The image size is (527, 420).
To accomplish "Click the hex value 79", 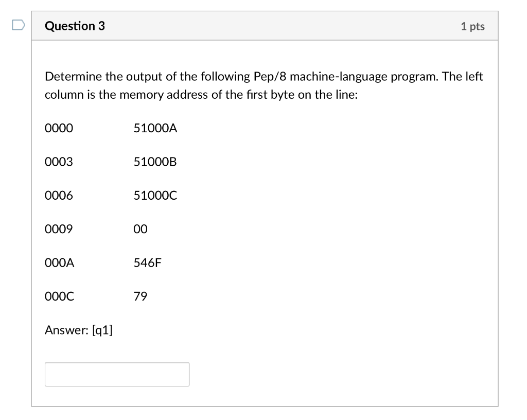I will [x=140, y=296].
